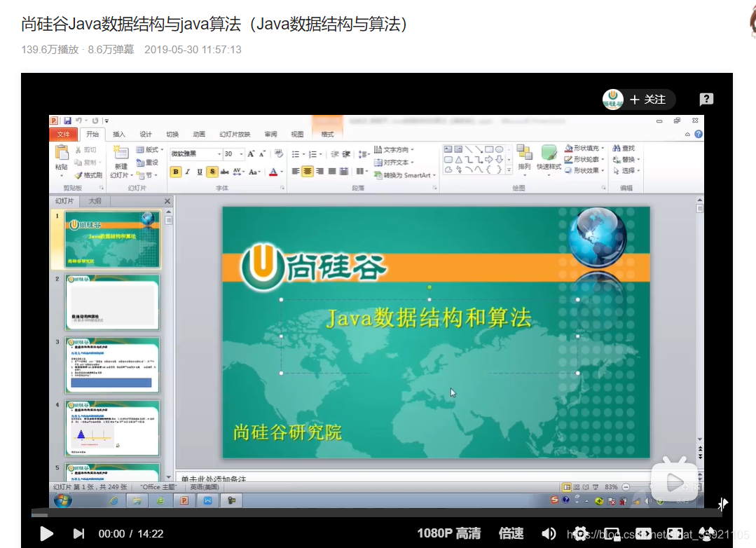
Task: Mute the video volume
Action: coord(549,533)
